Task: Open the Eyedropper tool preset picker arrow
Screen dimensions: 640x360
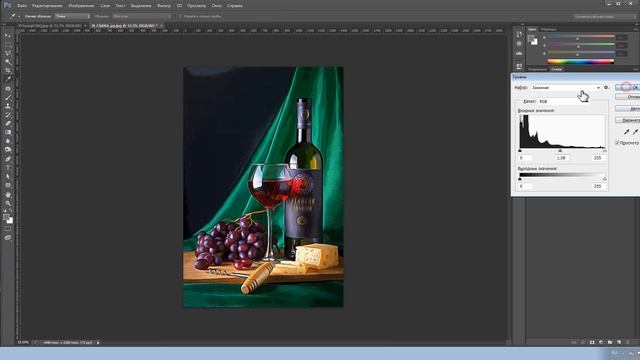Action: [x=19, y=16]
